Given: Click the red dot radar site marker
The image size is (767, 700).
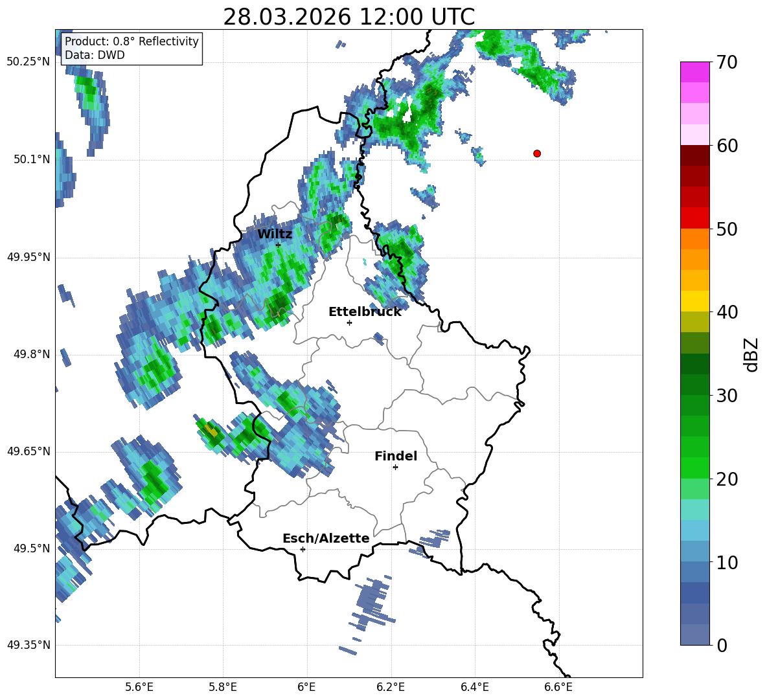Looking at the screenshot, I should 536,153.
